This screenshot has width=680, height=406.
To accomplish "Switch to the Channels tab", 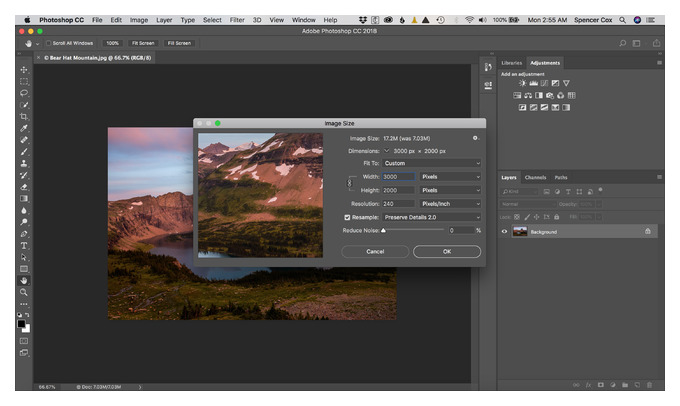I will pyautogui.click(x=535, y=177).
